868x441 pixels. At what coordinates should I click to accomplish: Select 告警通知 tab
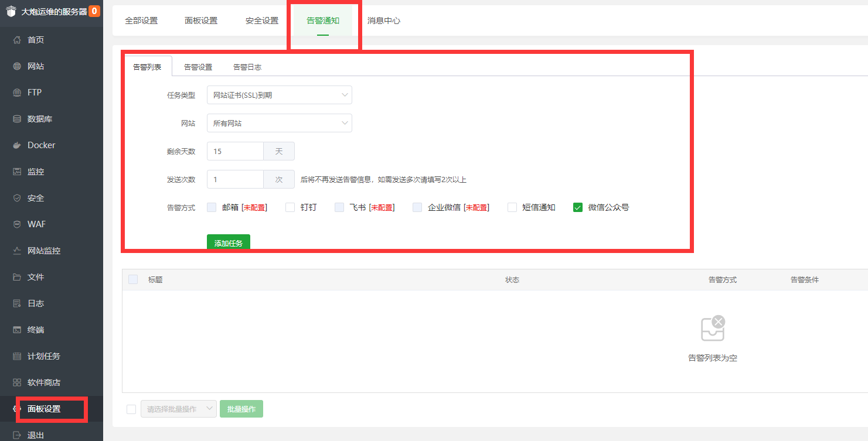point(323,20)
